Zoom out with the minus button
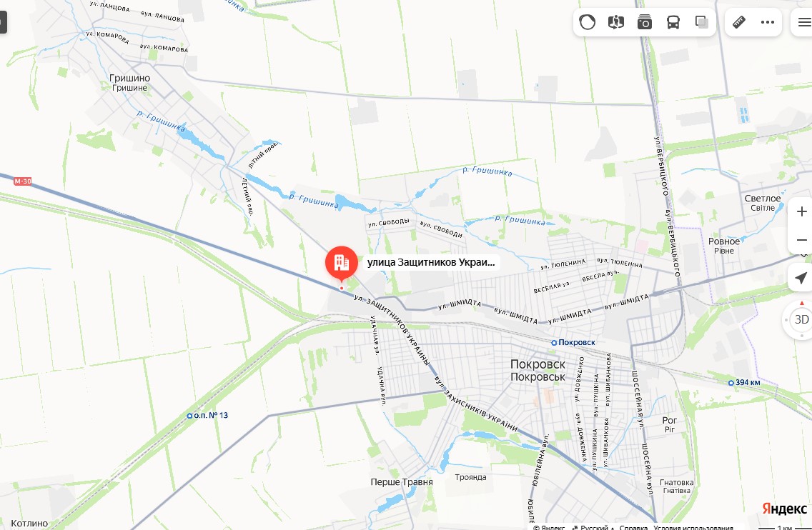The height and width of the screenshot is (530, 812). (x=801, y=240)
